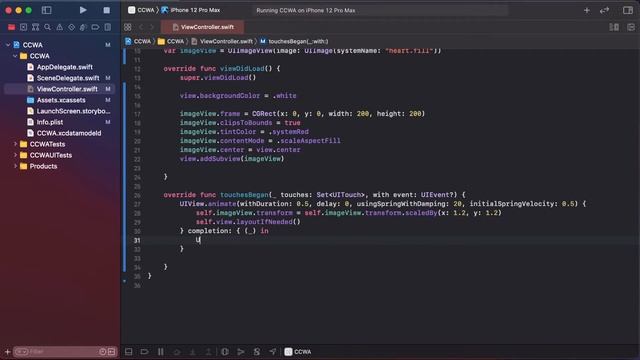Expand the CCWATests folder
The image size is (640, 360).
pos(15,144)
